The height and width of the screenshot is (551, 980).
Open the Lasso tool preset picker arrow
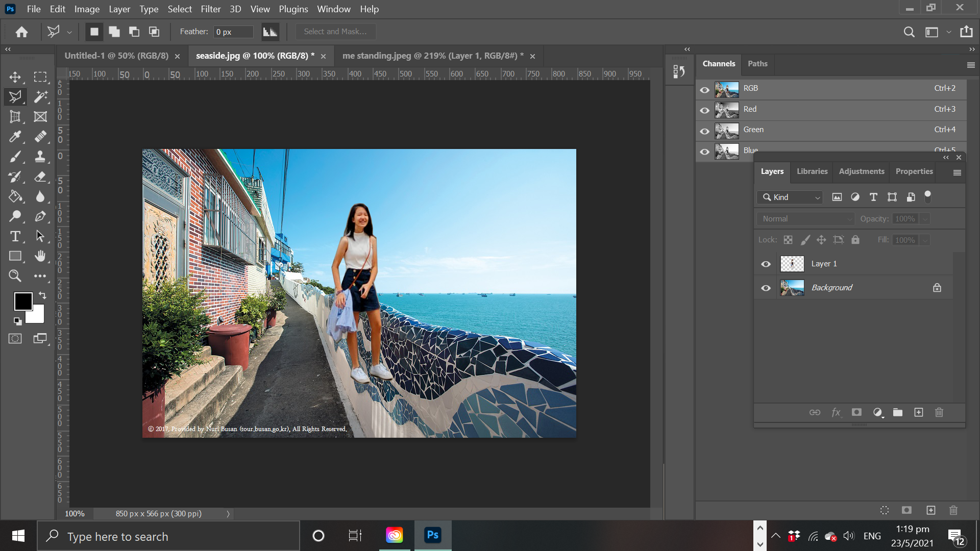pos(69,32)
